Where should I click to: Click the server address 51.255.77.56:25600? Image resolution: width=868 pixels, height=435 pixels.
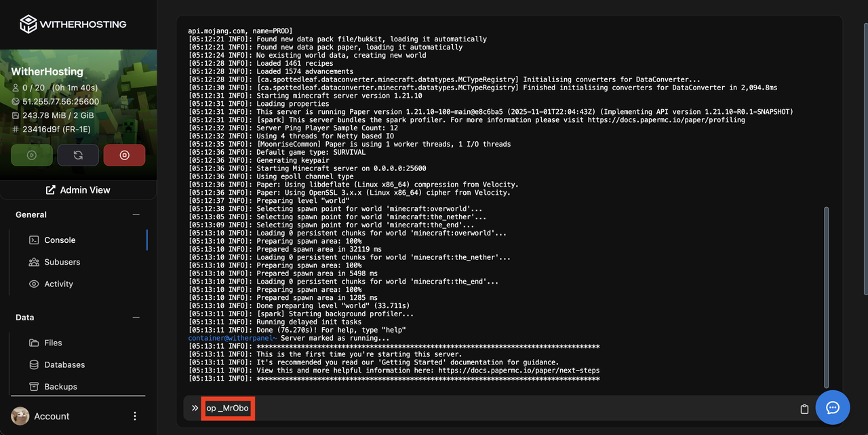pyautogui.click(x=60, y=102)
